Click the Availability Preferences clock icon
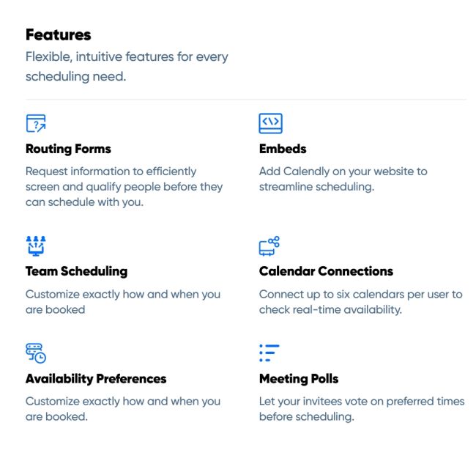 [x=36, y=353]
